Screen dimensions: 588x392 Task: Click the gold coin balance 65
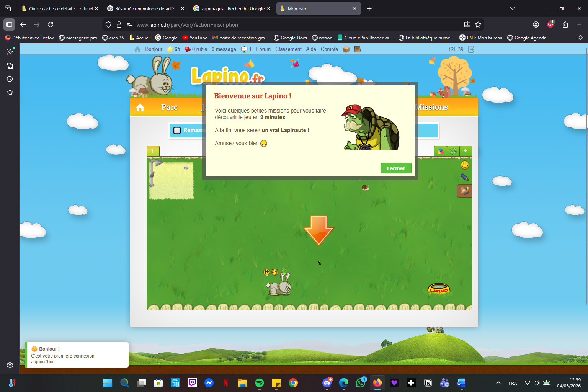174,49
